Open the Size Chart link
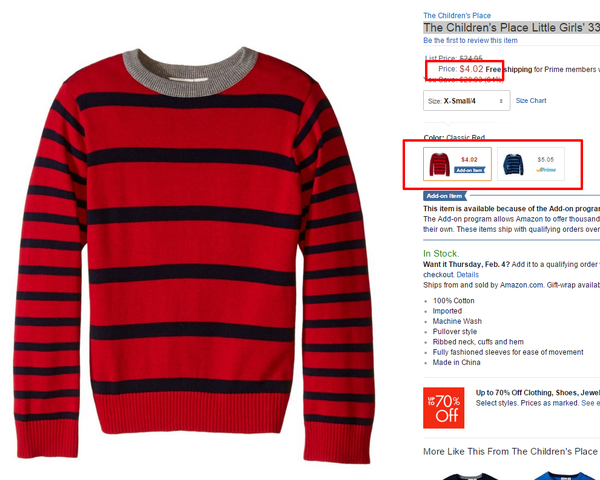This screenshot has width=600, height=480. click(x=531, y=101)
